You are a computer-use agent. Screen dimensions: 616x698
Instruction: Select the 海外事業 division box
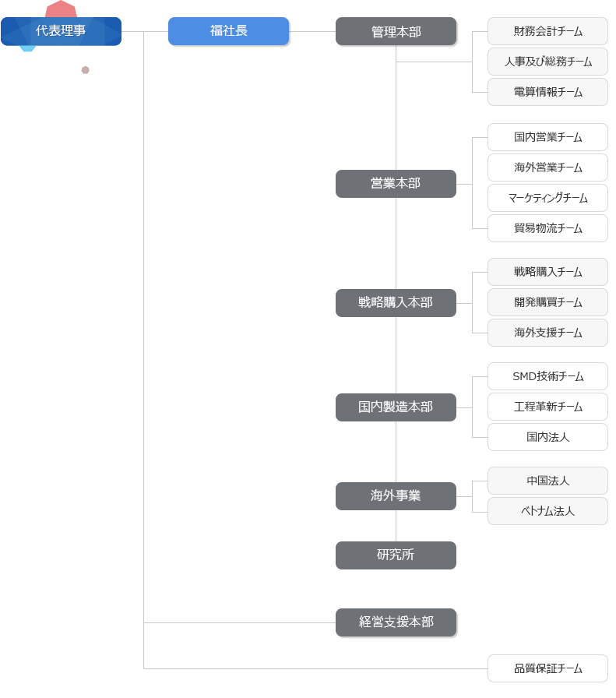[396, 496]
